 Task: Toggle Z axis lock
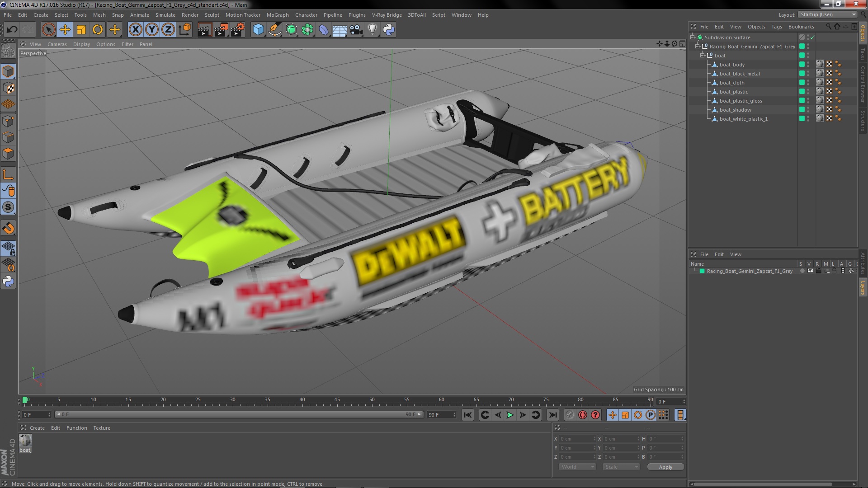pos(168,30)
